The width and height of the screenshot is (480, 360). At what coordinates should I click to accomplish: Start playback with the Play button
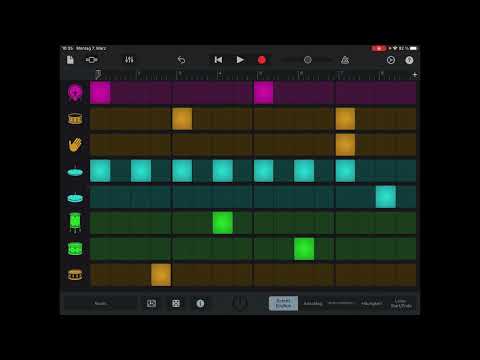click(x=240, y=60)
